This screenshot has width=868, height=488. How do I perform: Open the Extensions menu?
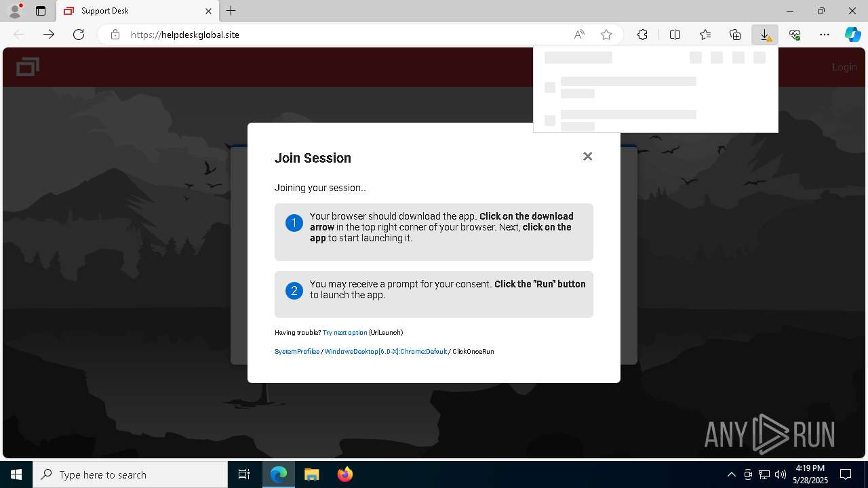tap(642, 35)
